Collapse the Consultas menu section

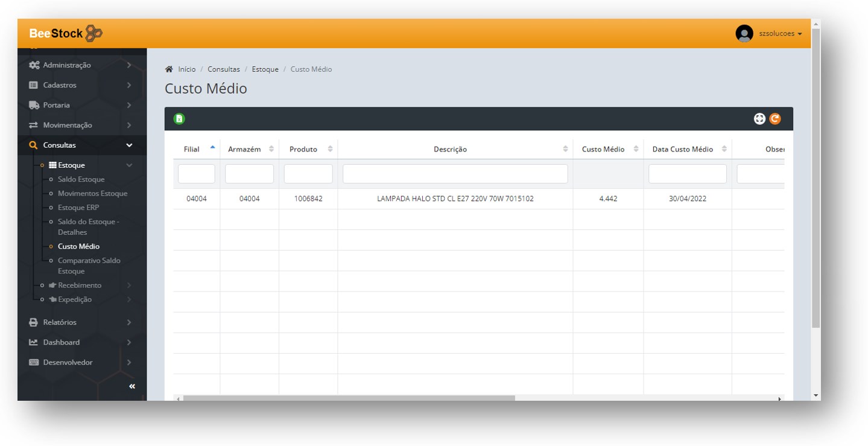coord(128,145)
